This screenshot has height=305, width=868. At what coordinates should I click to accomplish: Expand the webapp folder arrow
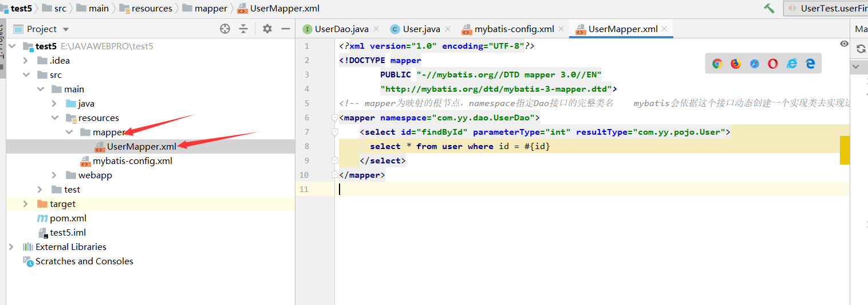pos(54,175)
